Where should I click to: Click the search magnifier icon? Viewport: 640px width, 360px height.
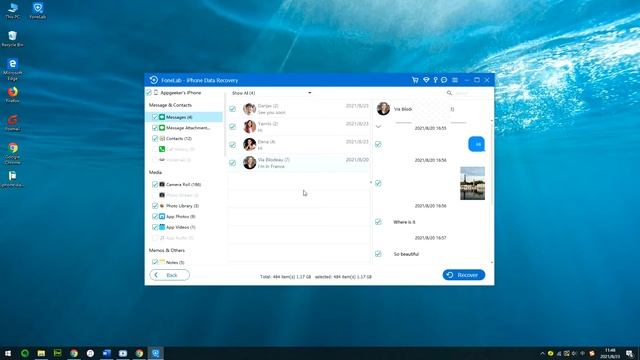tap(449, 93)
